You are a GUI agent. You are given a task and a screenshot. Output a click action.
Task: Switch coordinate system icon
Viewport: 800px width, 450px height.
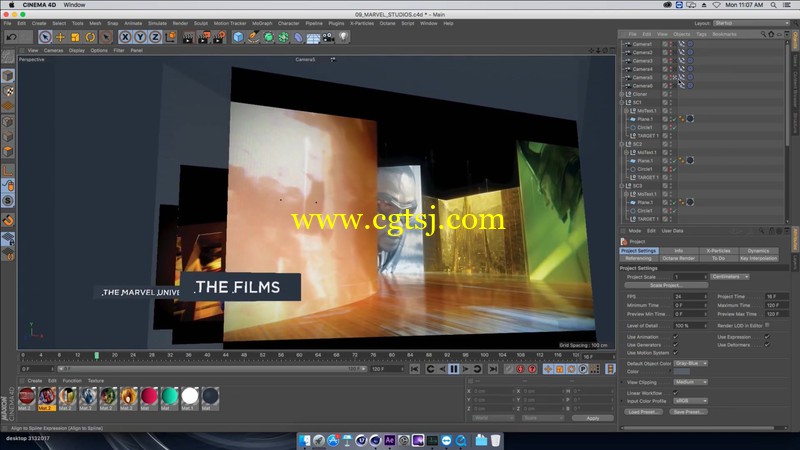pyautogui.click(x=170, y=37)
